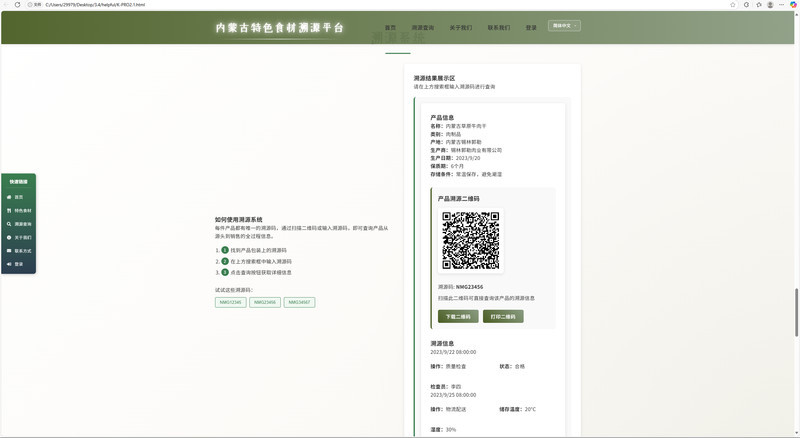
Task: Try sample trace code NMG23456 chip
Action: click(265, 302)
